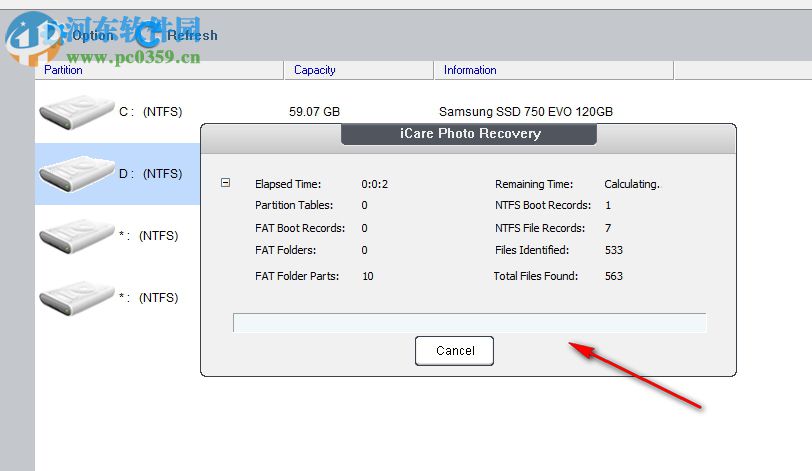This screenshot has height=471, width=812.
Task: Click the Elapsed Time value 0:0:2
Action: click(x=374, y=184)
